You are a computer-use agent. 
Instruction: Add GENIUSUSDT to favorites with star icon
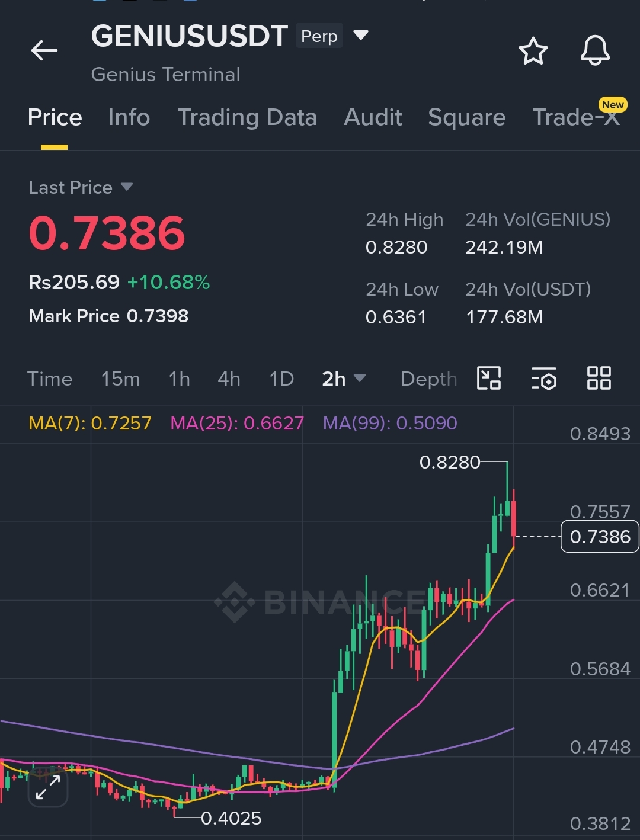point(533,51)
